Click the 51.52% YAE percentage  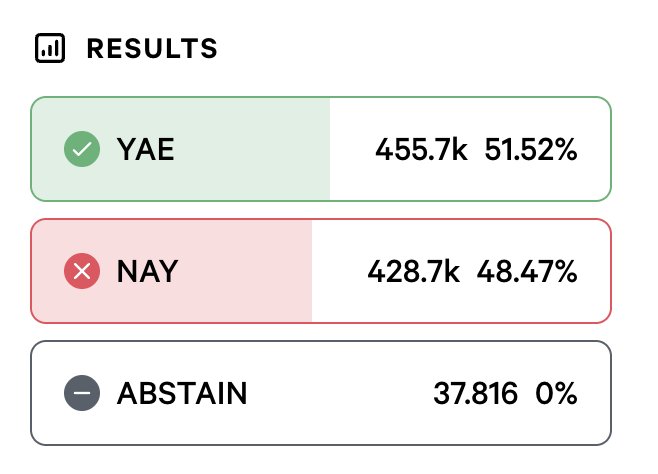click(x=531, y=150)
